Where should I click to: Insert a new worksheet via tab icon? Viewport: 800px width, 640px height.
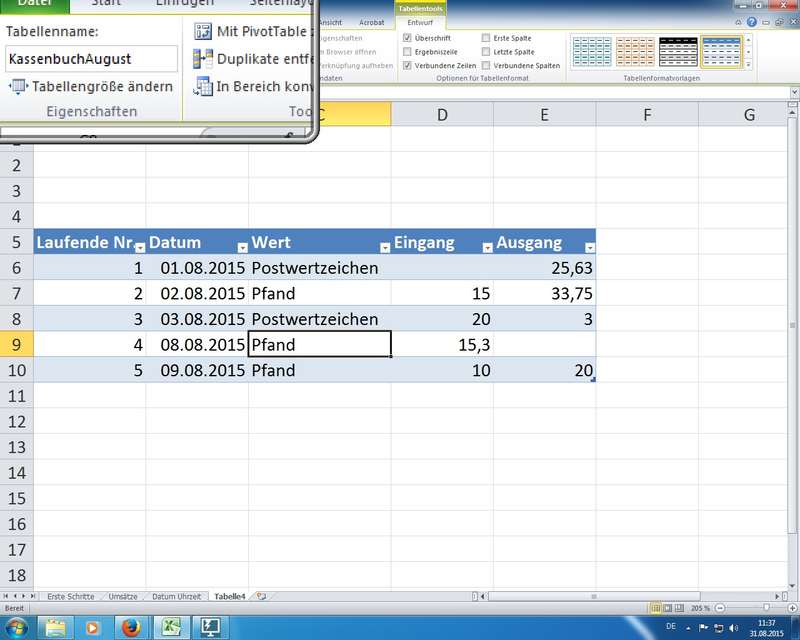coord(262,596)
